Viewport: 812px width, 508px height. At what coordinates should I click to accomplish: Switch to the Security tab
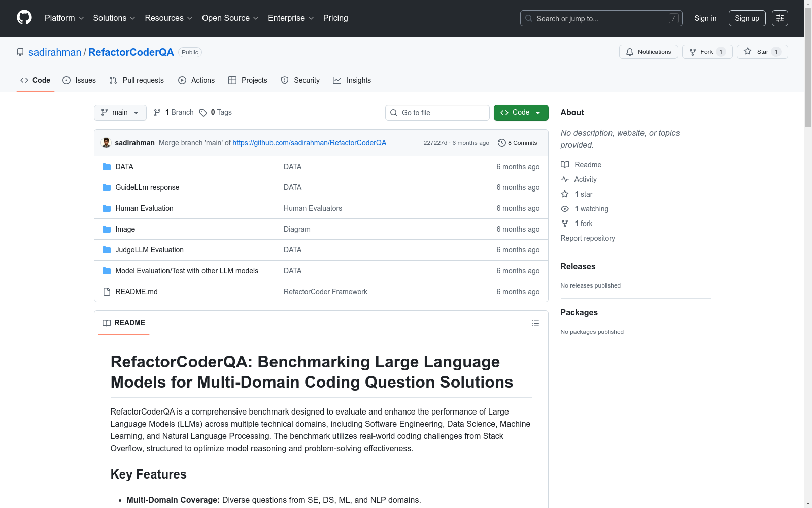(x=300, y=80)
